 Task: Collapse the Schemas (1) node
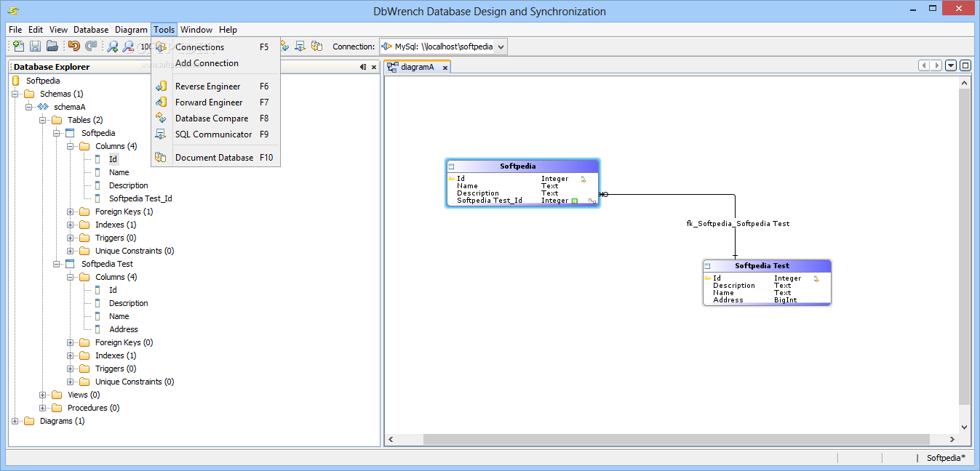coord(15,94)
